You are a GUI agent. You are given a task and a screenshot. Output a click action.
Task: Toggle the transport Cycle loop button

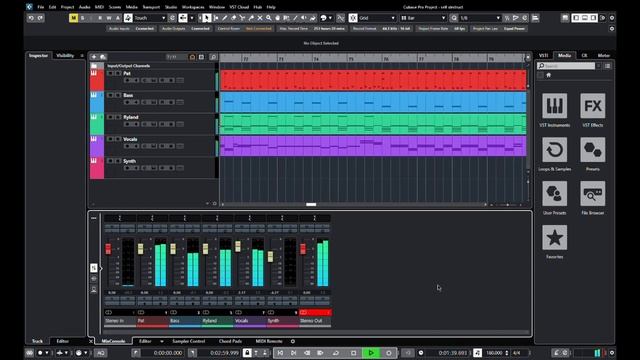click(336, 353)
